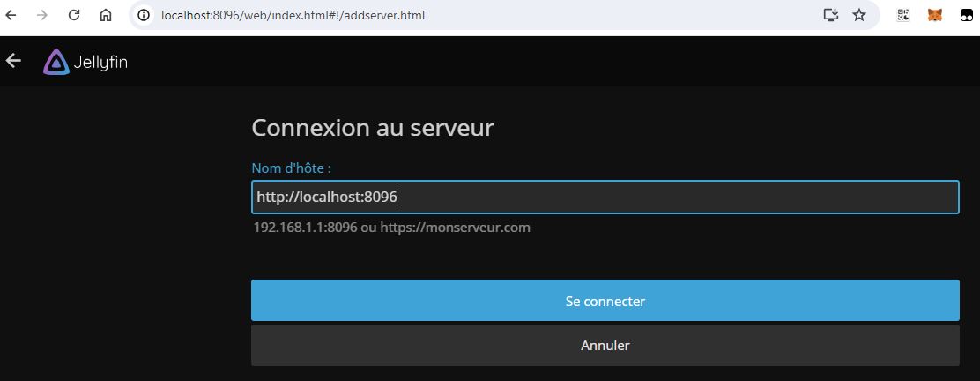Open the QR code extension icon
Viewport: 980px width, 381px height.
[x=903, y=15]
